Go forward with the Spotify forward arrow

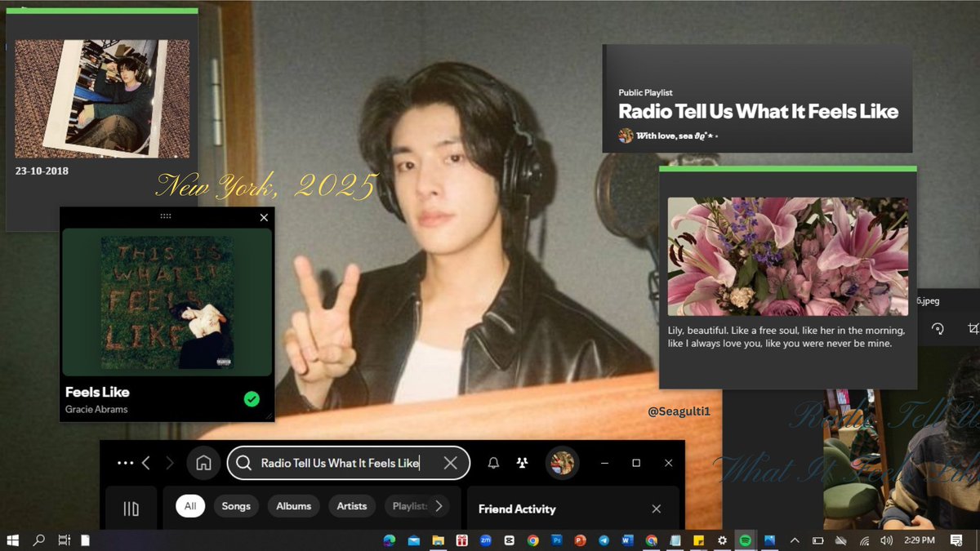pyautogui.click(x=170, y=463)
